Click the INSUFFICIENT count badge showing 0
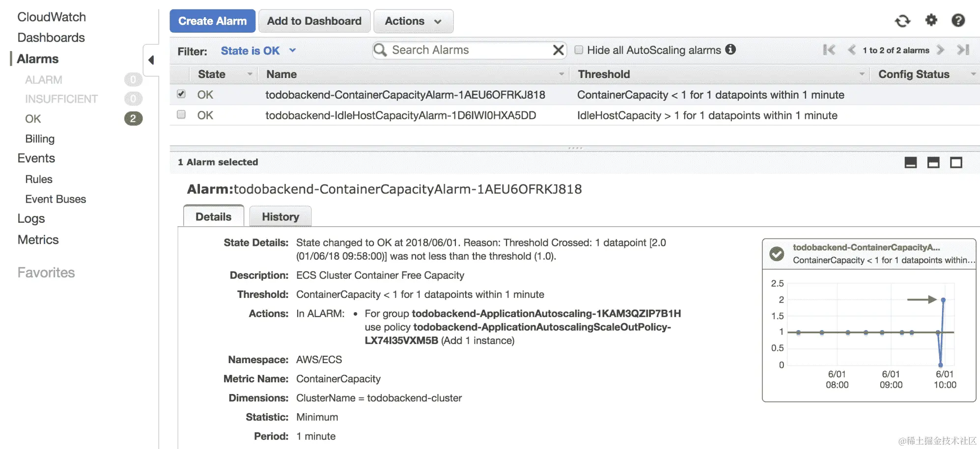Image resolution: width=980 pixels, height=449 pixels. (x=133, y=99)
